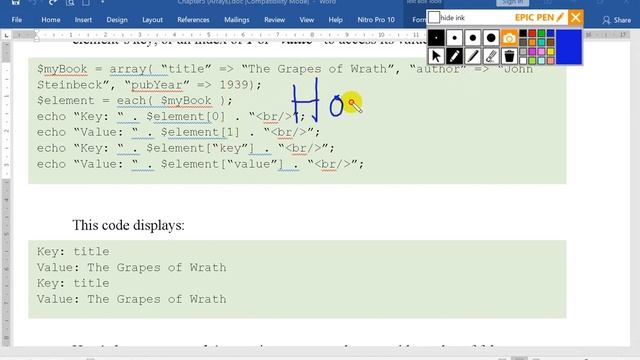Open the Design ribbon tab

[117, 20]
